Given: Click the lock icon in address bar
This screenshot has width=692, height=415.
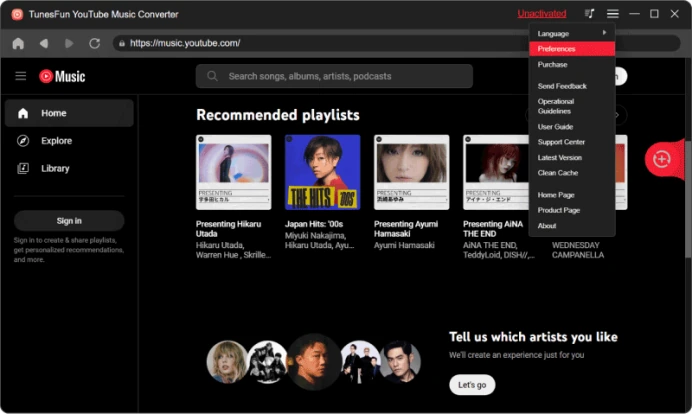Looking at the screenshot, I should coord(122,43).
